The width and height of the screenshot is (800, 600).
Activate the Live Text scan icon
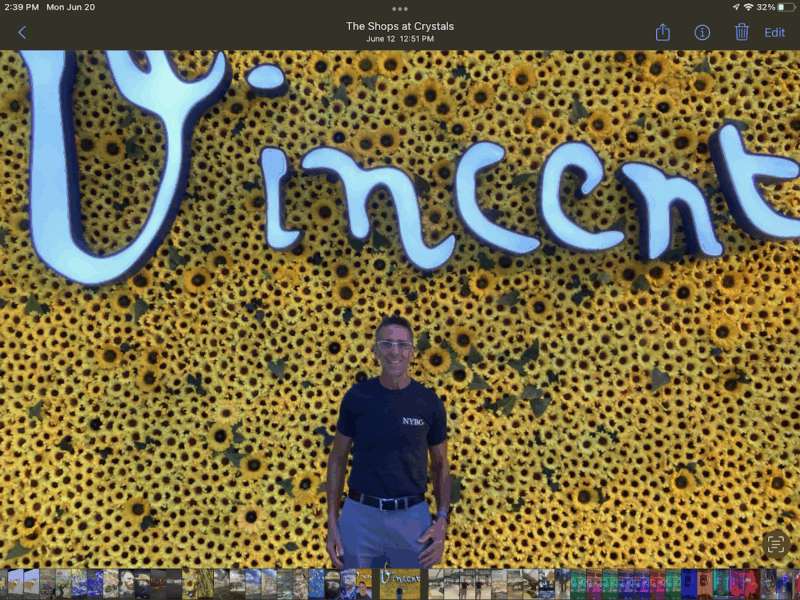[775, 544]
